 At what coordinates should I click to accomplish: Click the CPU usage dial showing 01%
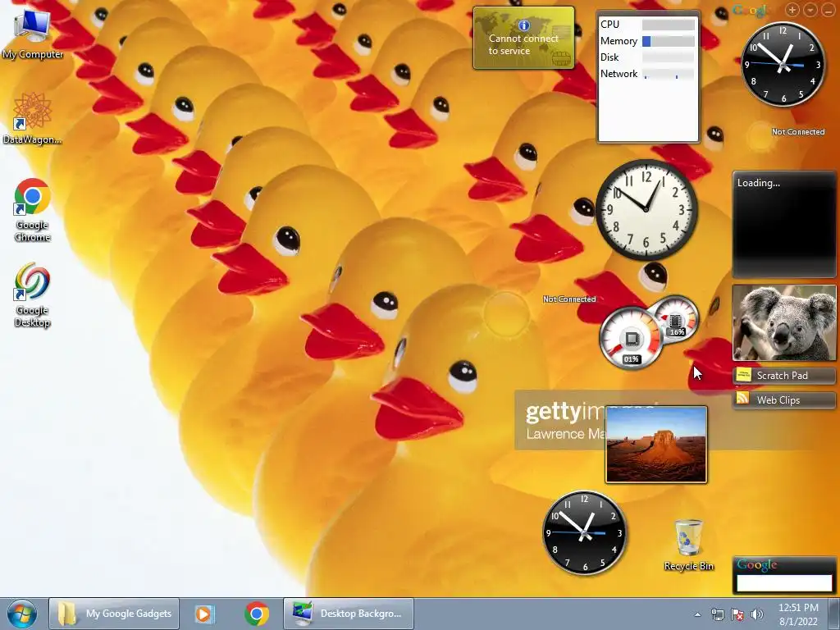(x=631, y=339)
